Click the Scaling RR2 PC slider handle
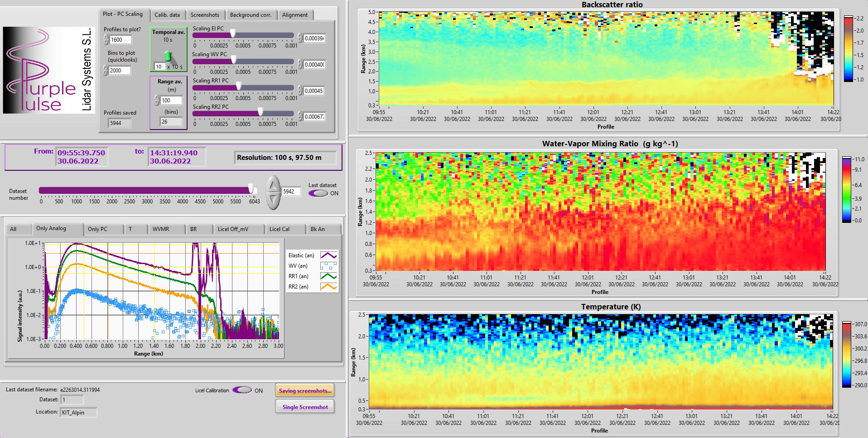This screenshot has width=868, height=438. tap(260, 112)
